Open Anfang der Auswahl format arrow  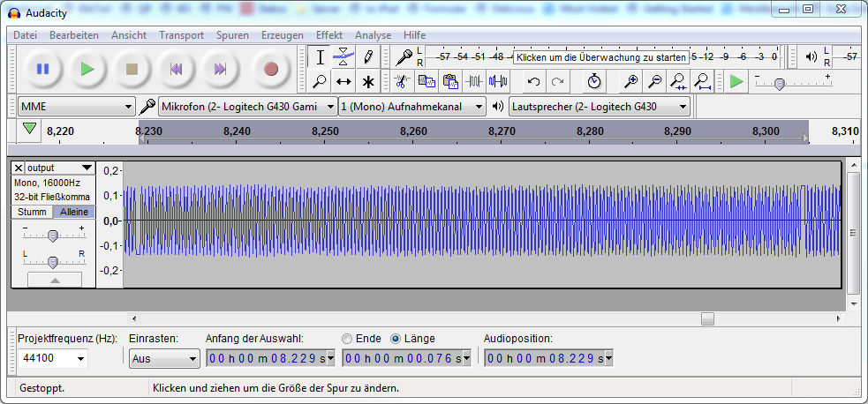(x=330, y=359)
